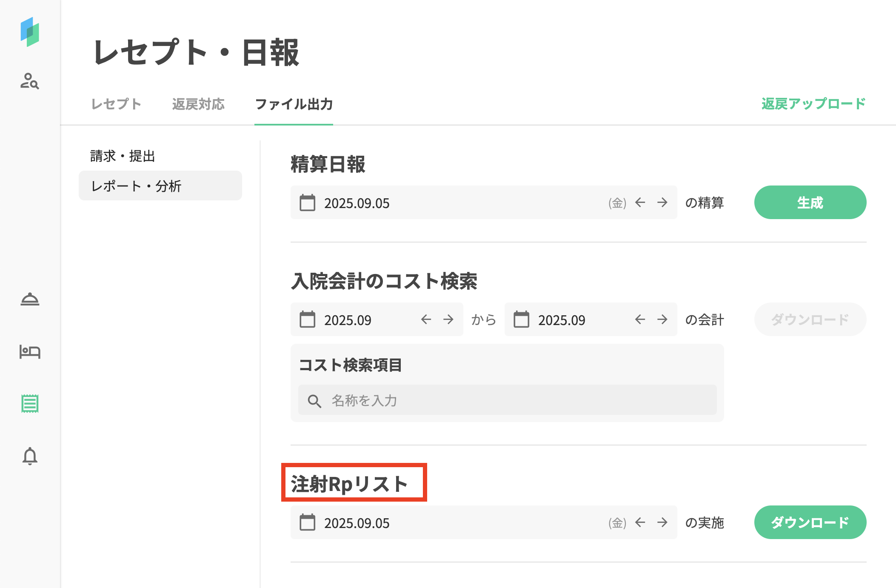896x588 pixels.
Task: Open the receipt sidebar icon
Action: (30, 403)
